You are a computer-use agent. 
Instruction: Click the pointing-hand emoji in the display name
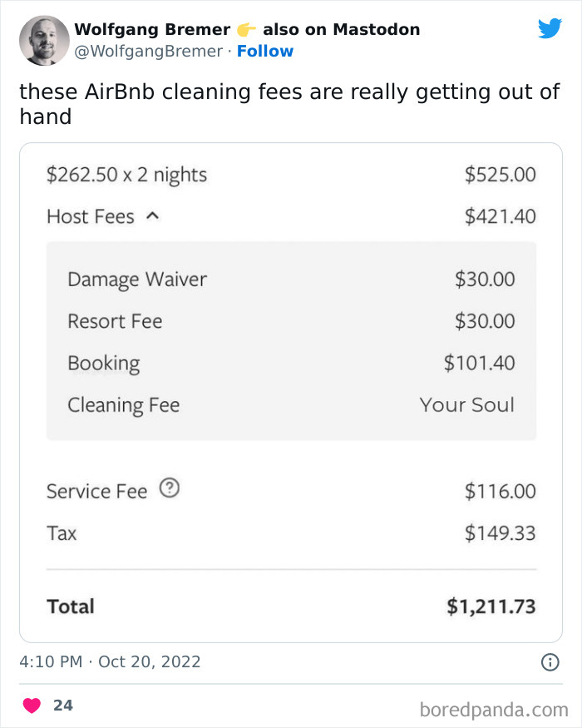[x=244, y=28]
